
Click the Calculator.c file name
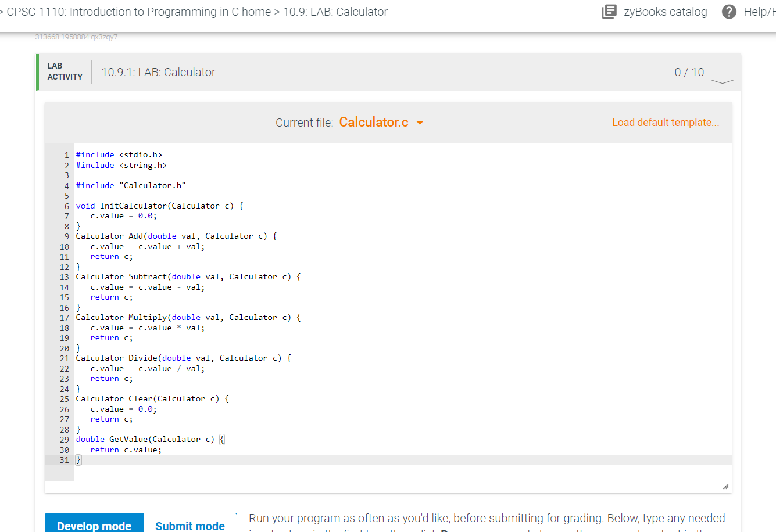(x=373, y=123)
